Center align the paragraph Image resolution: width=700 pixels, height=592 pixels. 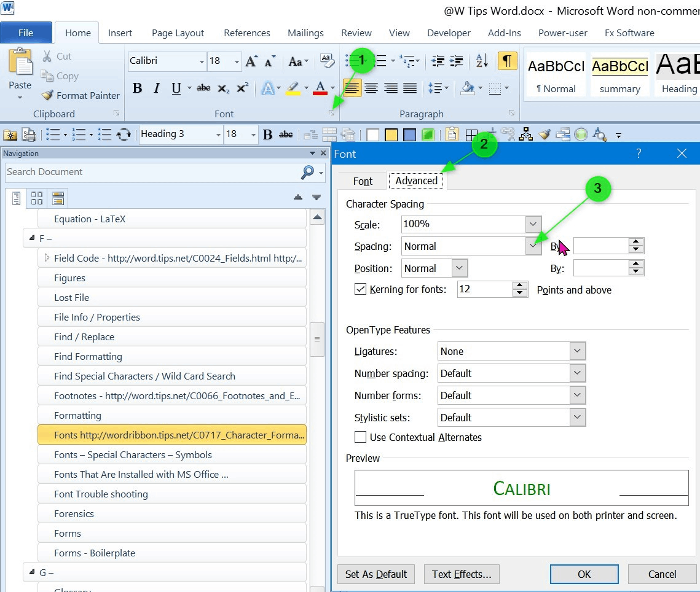371,88
